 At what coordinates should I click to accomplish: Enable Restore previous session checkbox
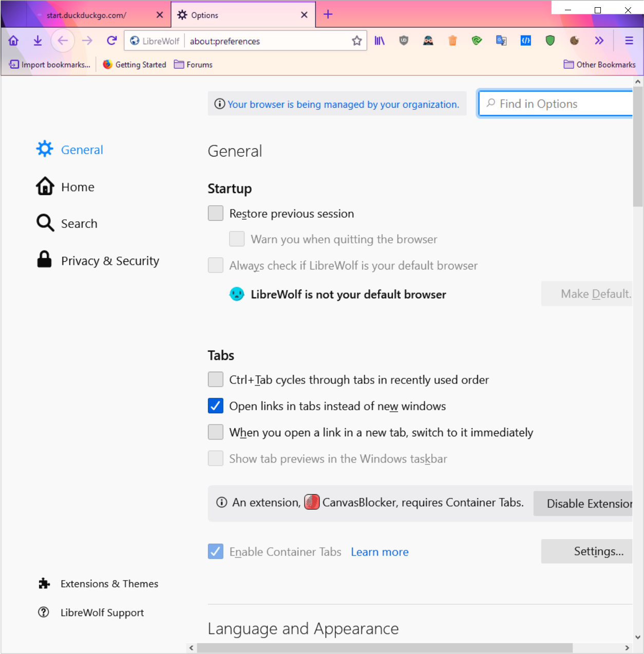click(x=216, y=213)
